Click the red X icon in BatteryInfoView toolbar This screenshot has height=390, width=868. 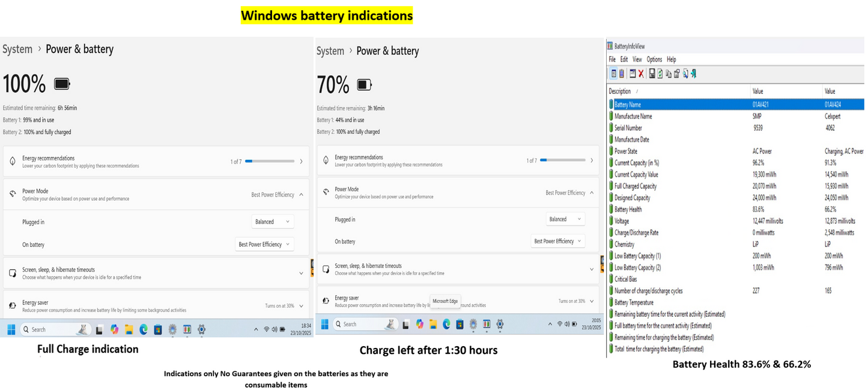[641, 74]
